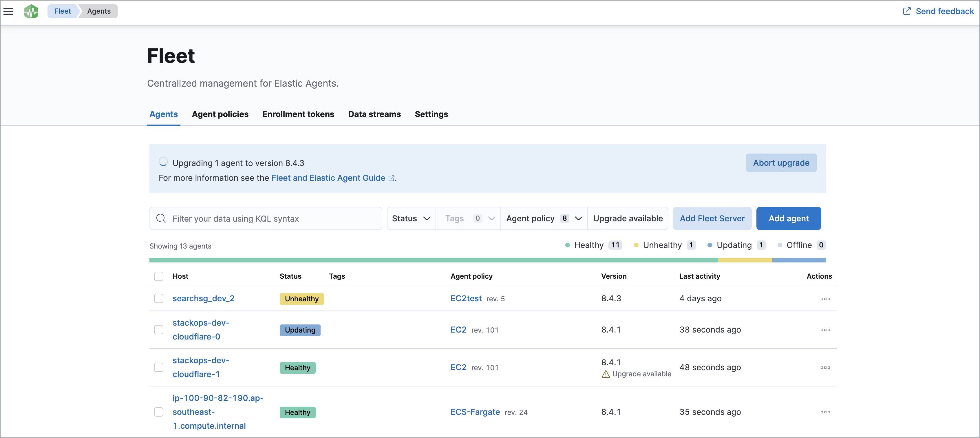Expand the Status filter dropdown

(411, 218)
